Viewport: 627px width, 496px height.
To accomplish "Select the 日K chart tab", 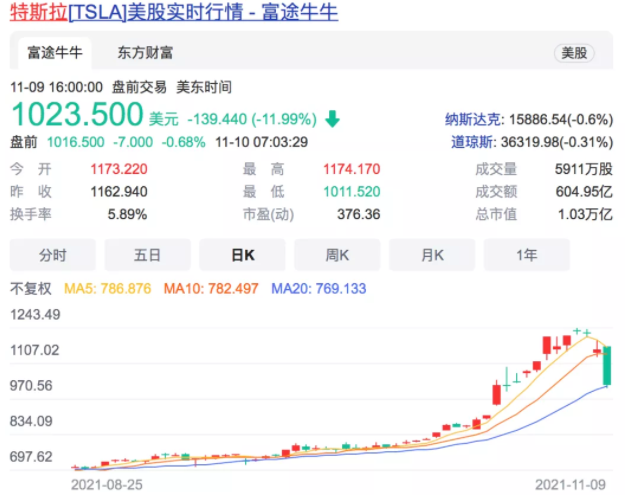I will coord(242,255).
